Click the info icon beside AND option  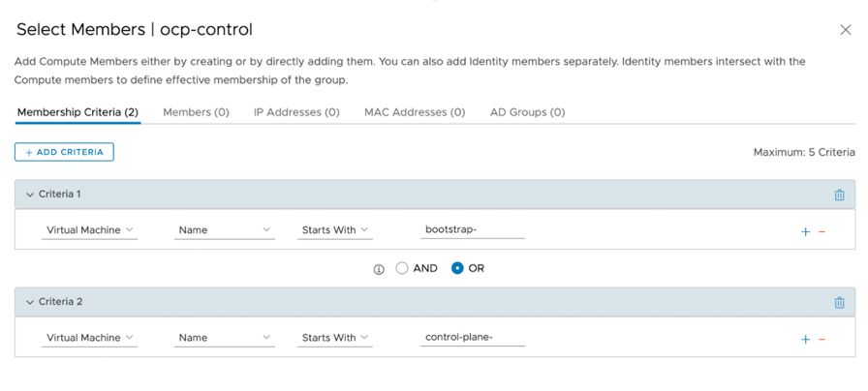379,269
